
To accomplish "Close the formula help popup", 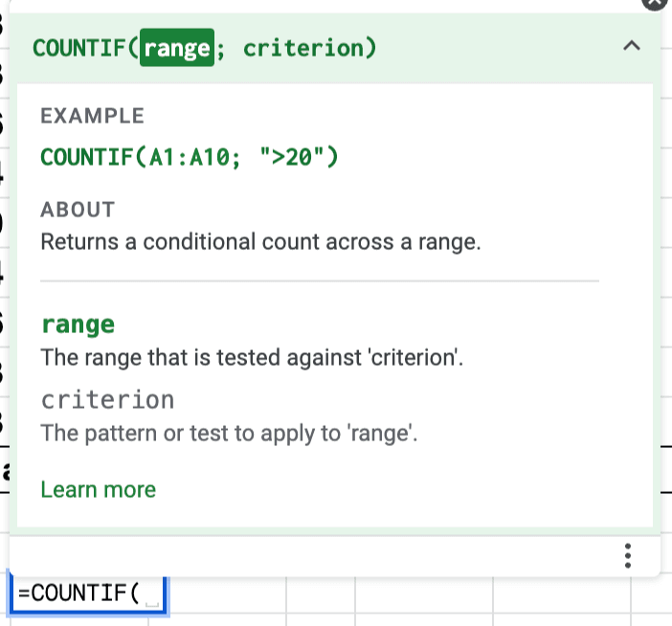I will pos(654,3).
